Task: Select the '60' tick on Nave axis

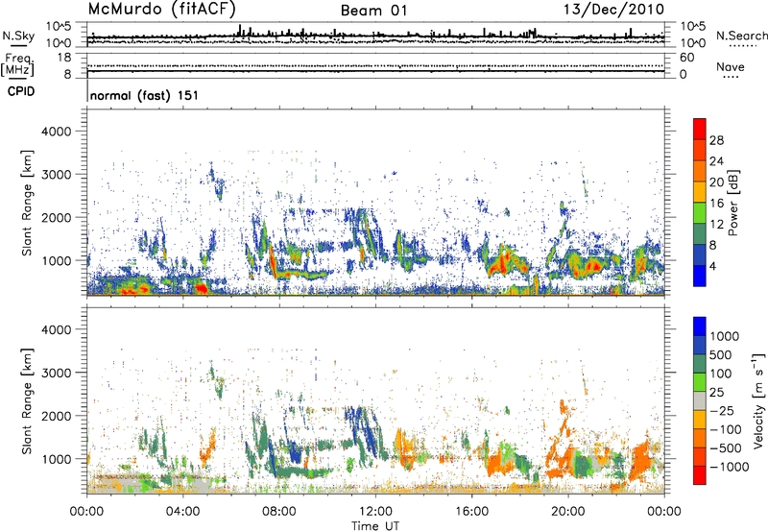Action: tap(687, 58)
